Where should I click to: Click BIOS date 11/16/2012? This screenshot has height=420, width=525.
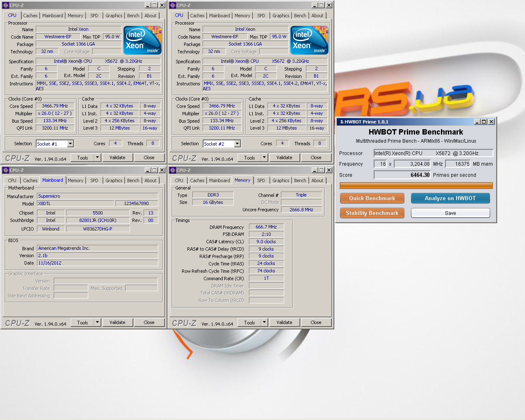tap(98, 263)
